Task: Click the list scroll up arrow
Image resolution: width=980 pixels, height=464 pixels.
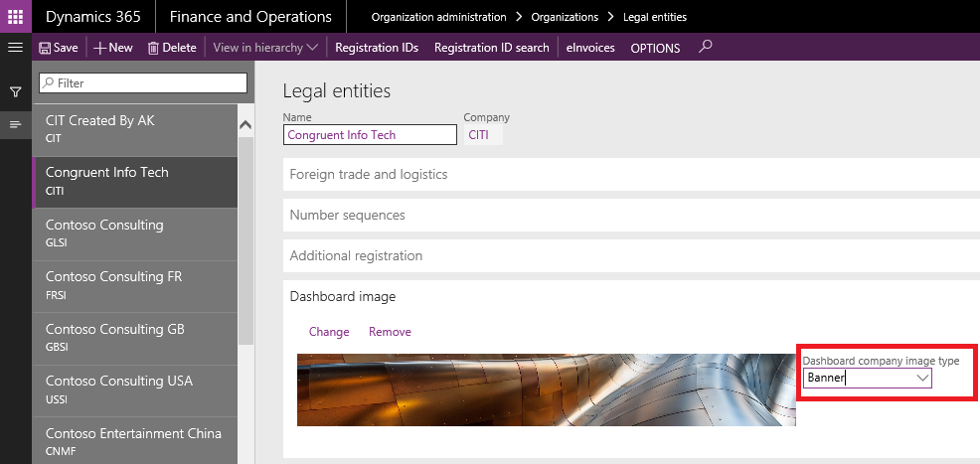Action: tap(245, 125)
